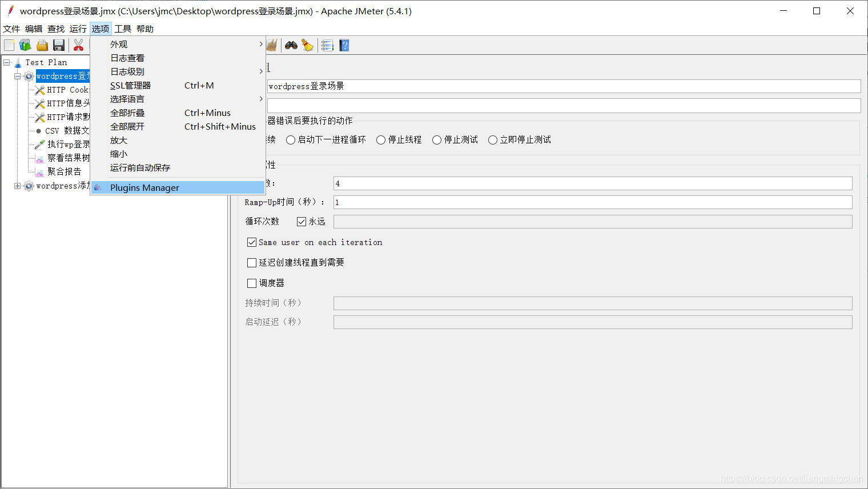Open Search with the binoculars icon
Viewport: 868px width, 489px height.
[x=291, y=45]
